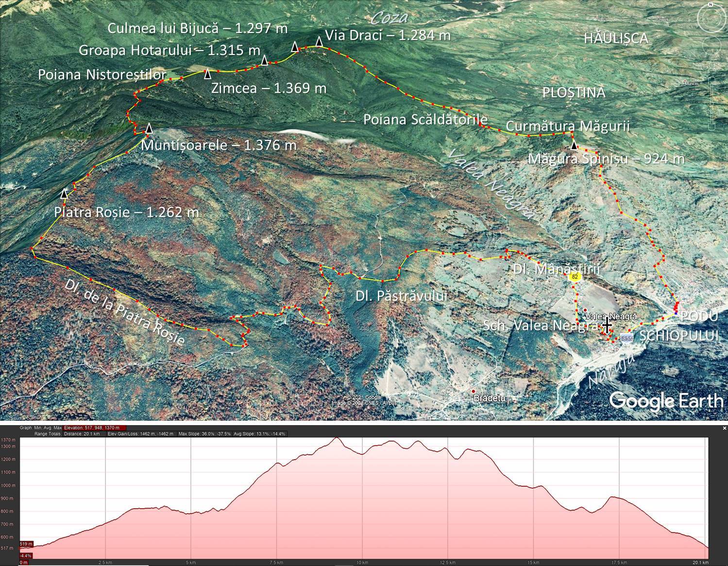Click the Muncei village placemark dot
728x566 pixels.
point(685,81)
